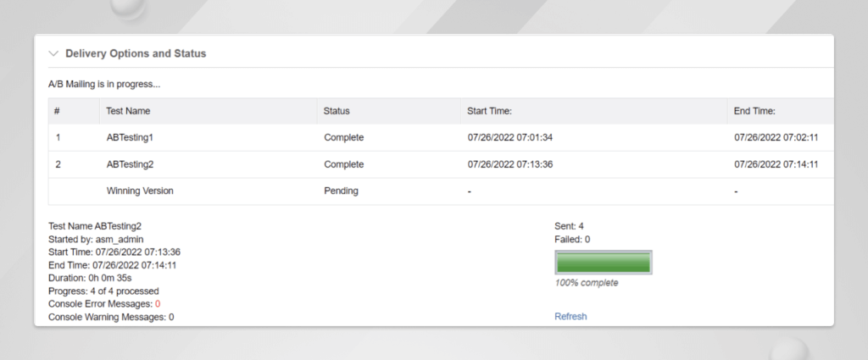868x360 pixels.
Task: Click the # column header
Action: click(x=57, y=111)
